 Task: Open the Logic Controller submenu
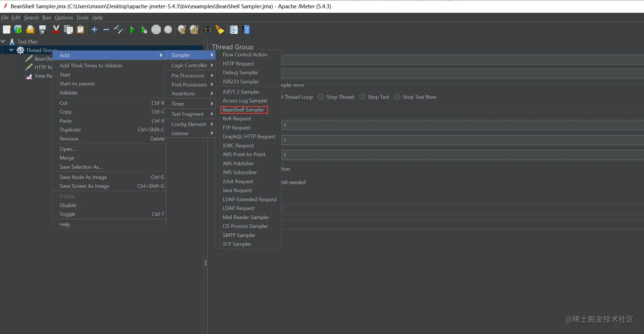[190, 65]
